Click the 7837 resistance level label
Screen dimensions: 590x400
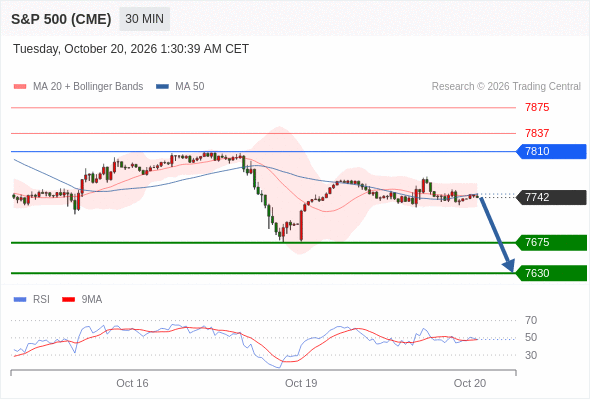pos(537,133)
